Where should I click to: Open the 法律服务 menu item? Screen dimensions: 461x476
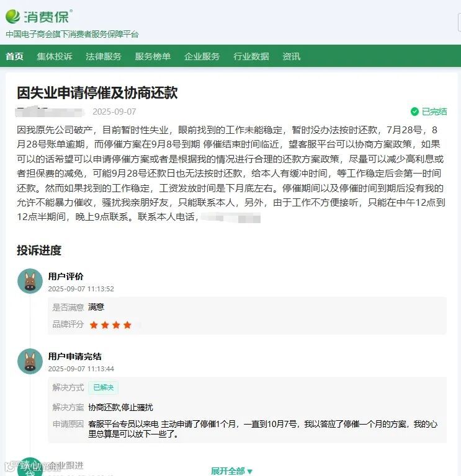pyautogui.click(x=104, y=56)
